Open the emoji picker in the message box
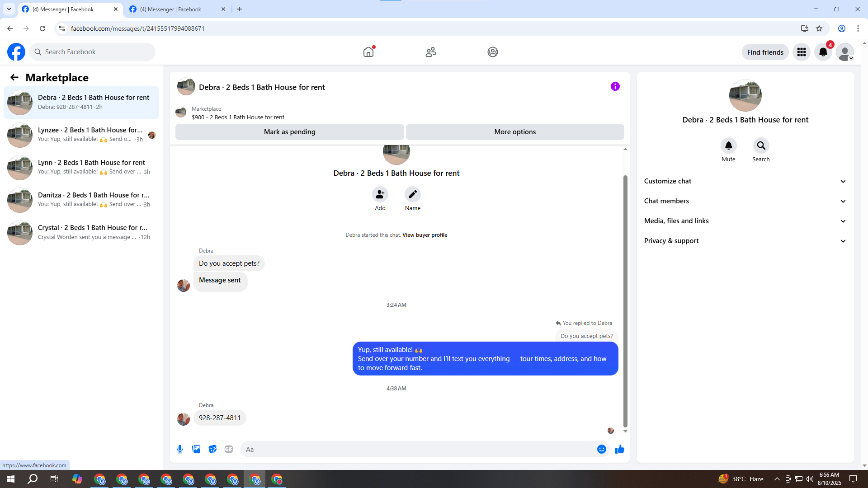The image size is (868, 488). 601,449
